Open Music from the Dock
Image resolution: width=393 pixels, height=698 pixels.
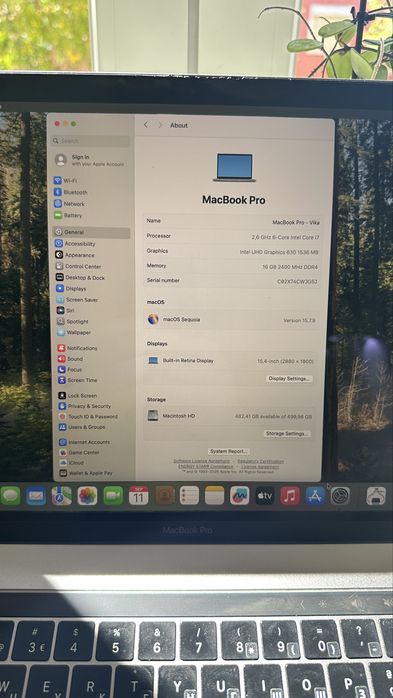click(x=290, y=495)
